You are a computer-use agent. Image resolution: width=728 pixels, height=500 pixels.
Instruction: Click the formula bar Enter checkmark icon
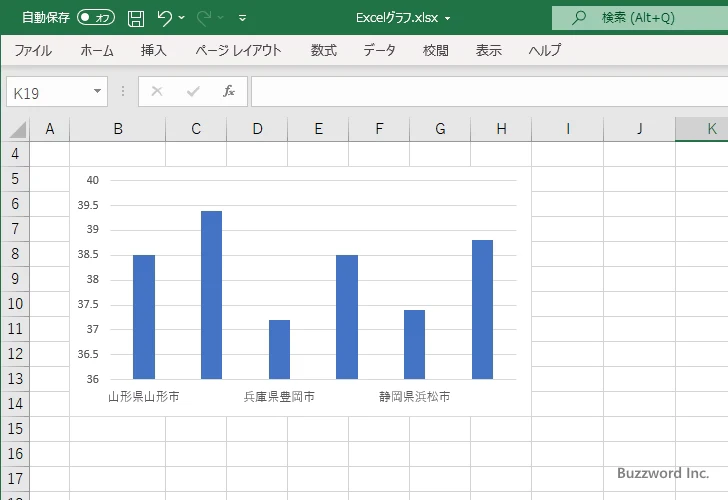pyautogui.click(x=193, y=91)
